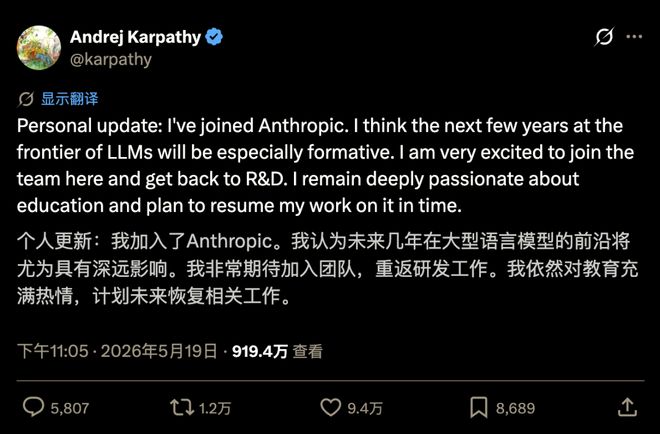Screen dimensions: 660x434
Task: Bookmark the post with the bookmark icon
Action: tap(479, 407)
